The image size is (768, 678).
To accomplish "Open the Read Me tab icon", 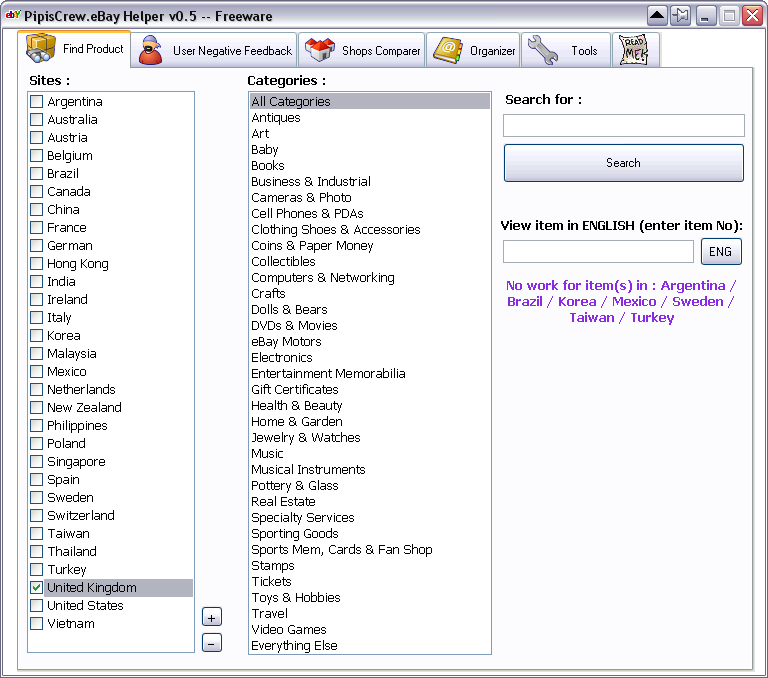I will point(635,50).
